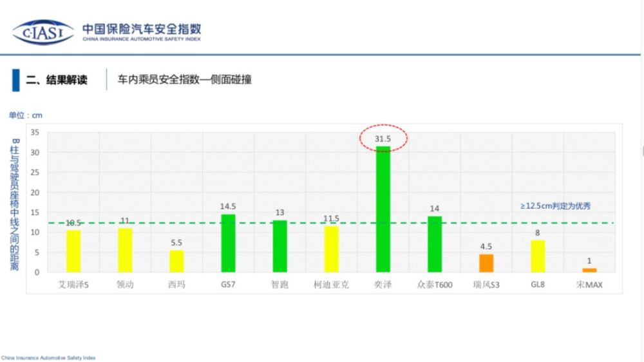Viewport: 644px width, 362px height.
Task: Click the 5.5 data label above 西玛
Action: pos(176,243)
